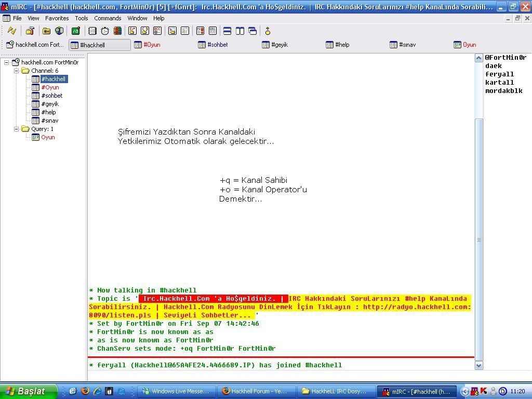Click the chat scrollbar up arrow
Image resolution: width=532 pixels, height=399 pixels.
478,58
